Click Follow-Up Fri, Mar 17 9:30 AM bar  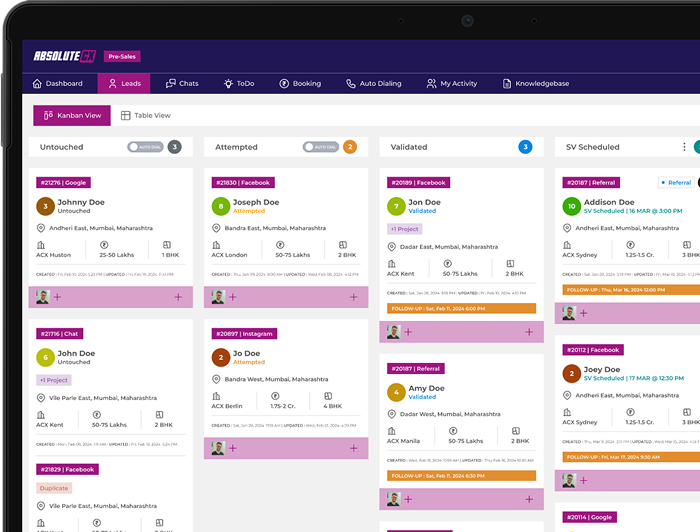click(631, 457)
